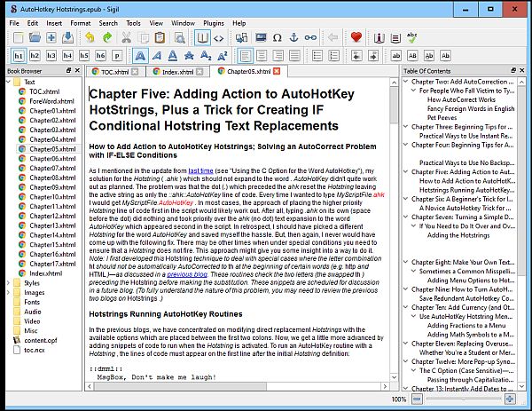Collapse Chapter Ten TOC entry
The image size is (532, 411).
click(405, 307)
